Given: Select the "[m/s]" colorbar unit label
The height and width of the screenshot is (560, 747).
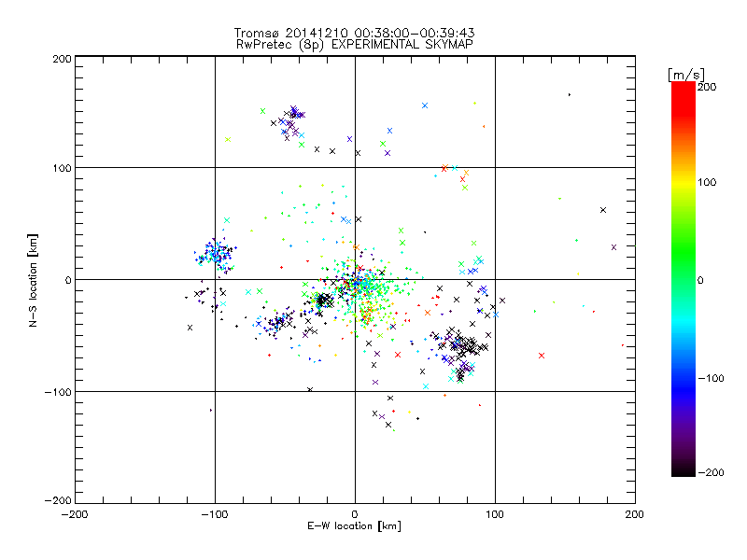Looking at the screenshot, I should (x=686, y=75).
